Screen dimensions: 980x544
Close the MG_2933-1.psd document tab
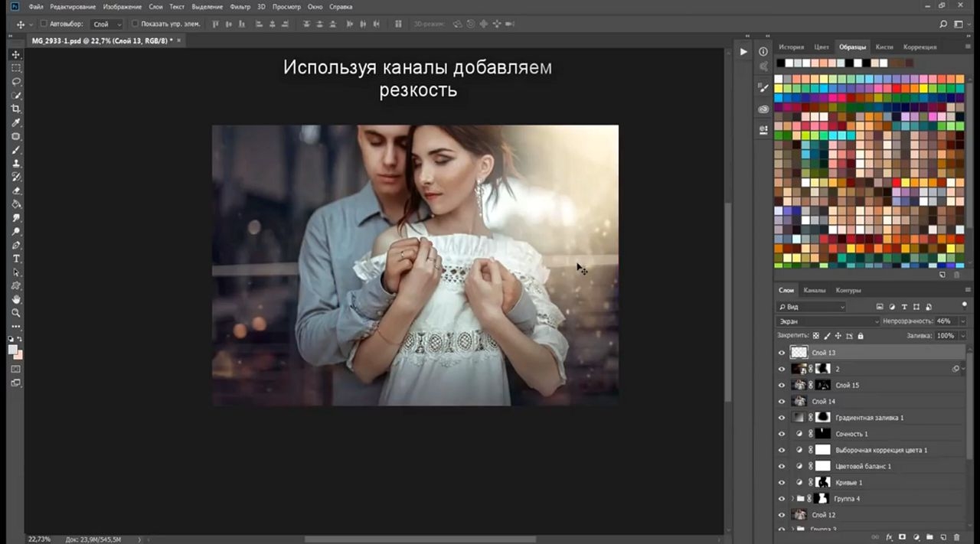pyautogui.click(x=179, y=40)
